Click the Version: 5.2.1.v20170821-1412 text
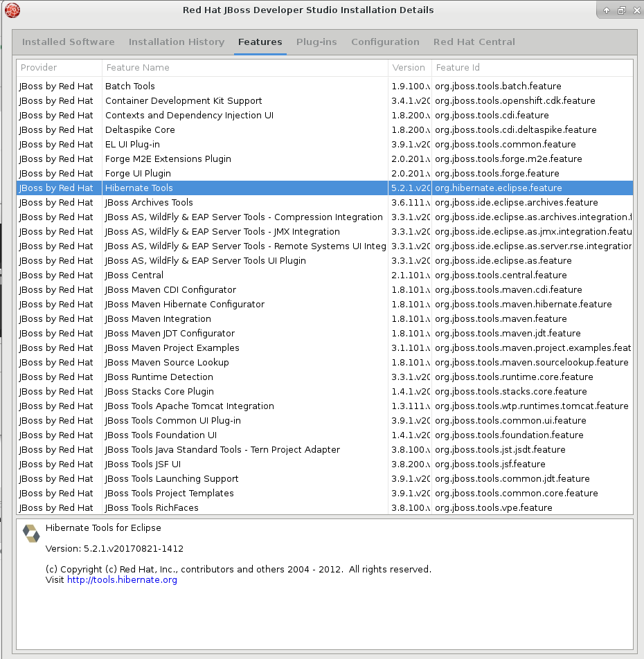The image size is (644, 659). [x=114, y=549]
